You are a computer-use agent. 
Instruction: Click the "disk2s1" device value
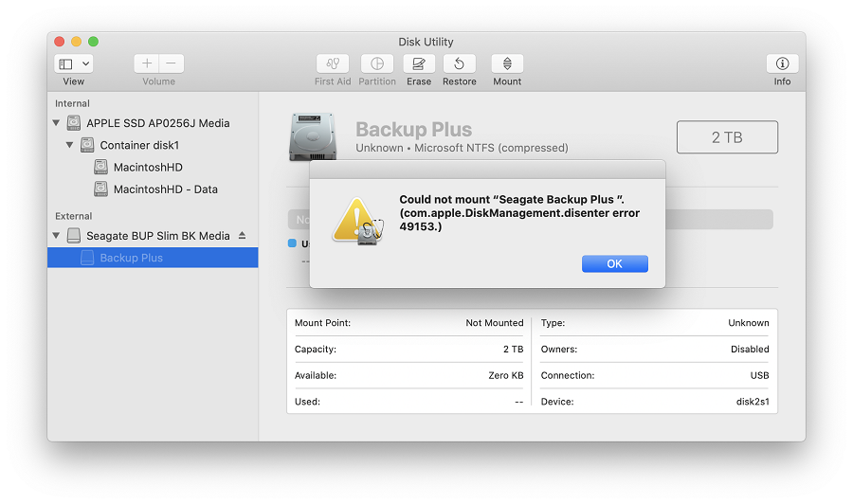tap(753, 402)
